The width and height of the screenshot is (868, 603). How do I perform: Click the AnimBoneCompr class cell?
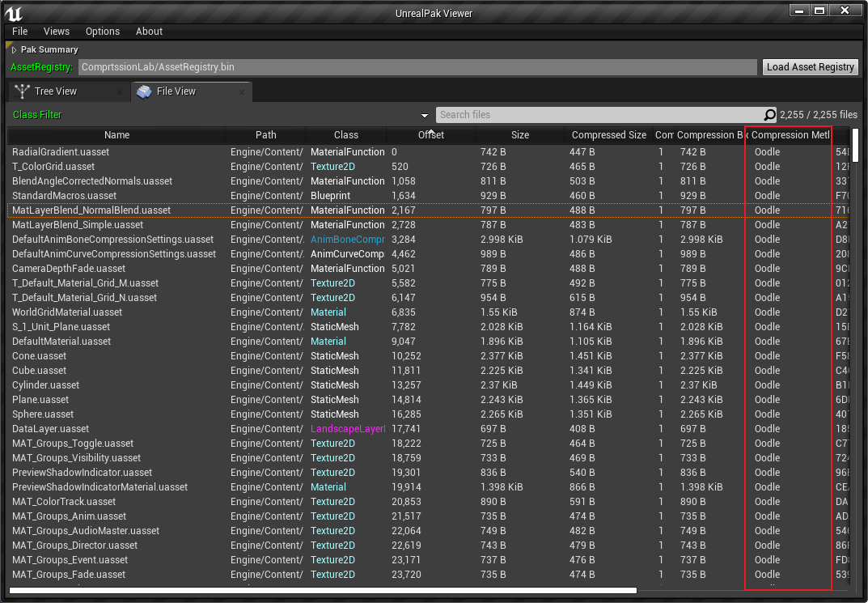pos(347,240)
